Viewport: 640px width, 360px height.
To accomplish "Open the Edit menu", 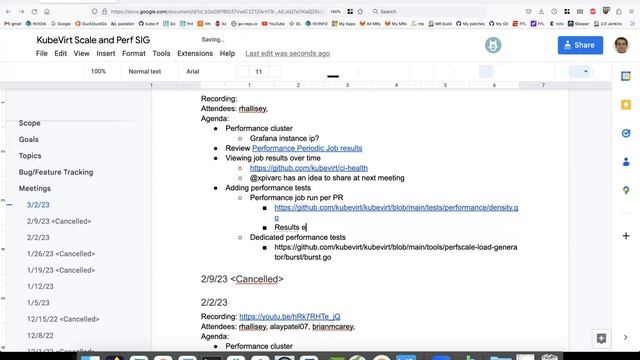I will (60, 53).
